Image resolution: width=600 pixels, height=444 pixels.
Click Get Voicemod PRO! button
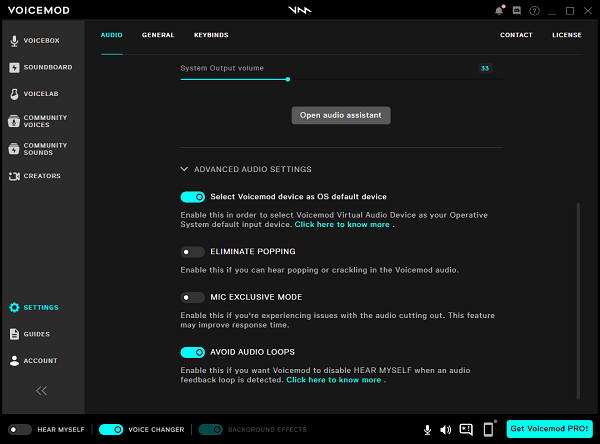[549, 429]
